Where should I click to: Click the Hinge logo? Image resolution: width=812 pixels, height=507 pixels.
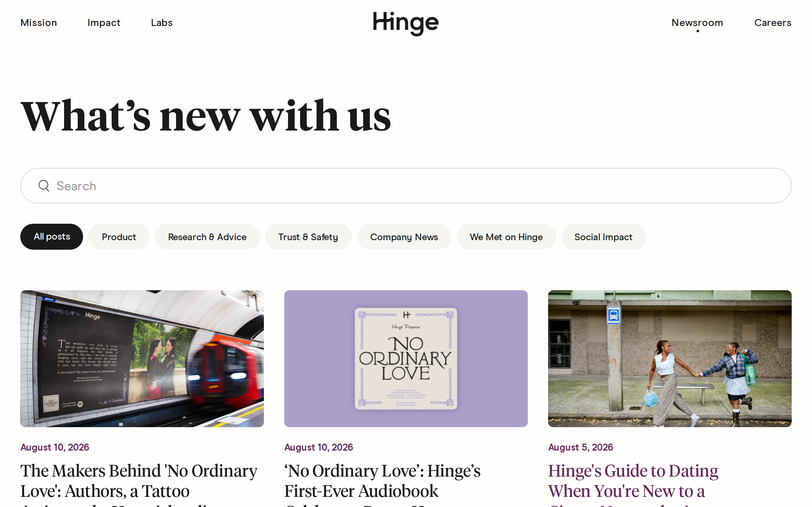[x=406, y=23]
